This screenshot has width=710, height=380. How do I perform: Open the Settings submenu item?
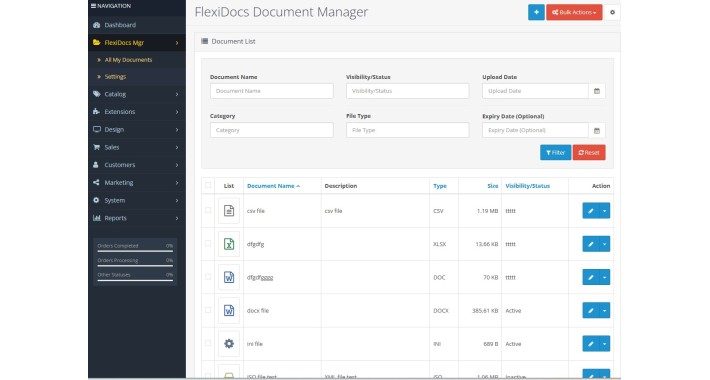(137, 77)
